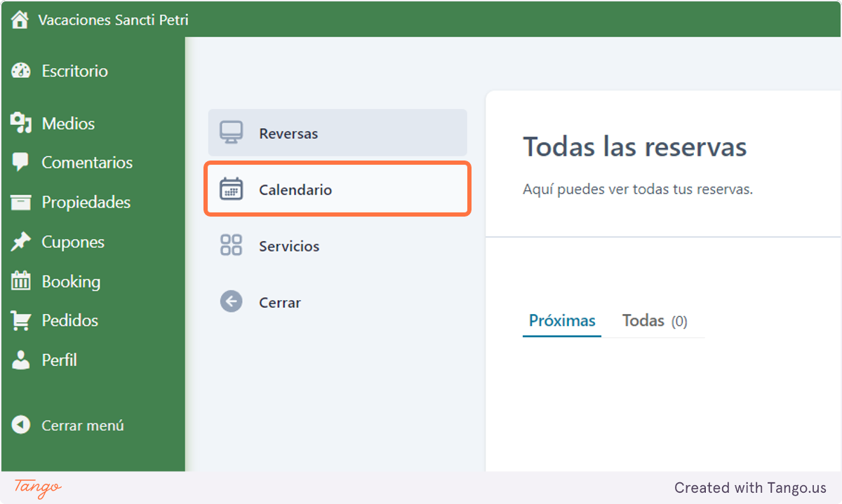The width and height of the screenshot is (842, 504).
Task: Open the Booking menu item
Action: [71, 282]
